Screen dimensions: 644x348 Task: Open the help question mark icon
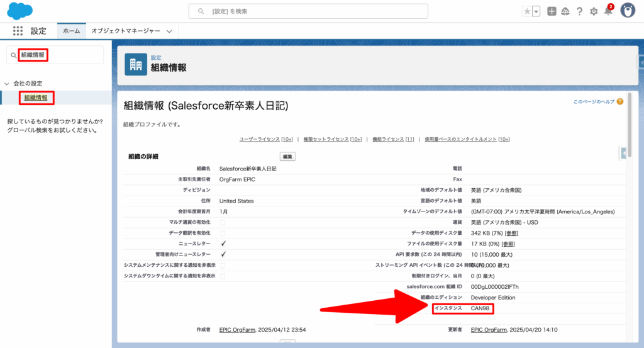(x=579, y=11)
